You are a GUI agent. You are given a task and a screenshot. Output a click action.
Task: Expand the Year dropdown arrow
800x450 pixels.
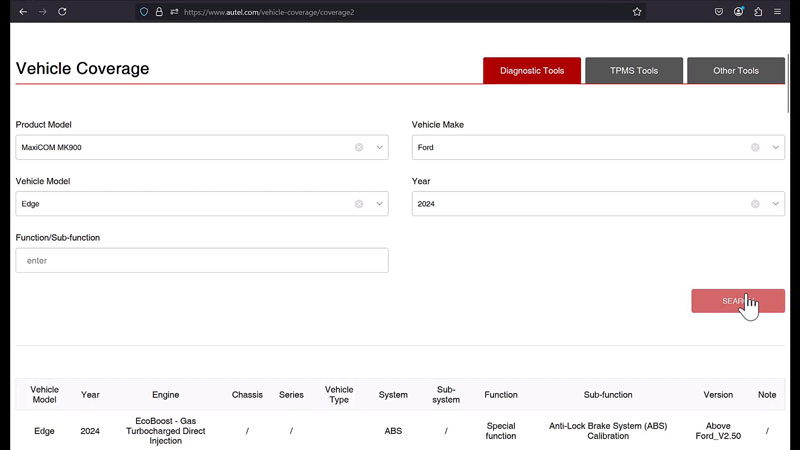click(776, 204)
